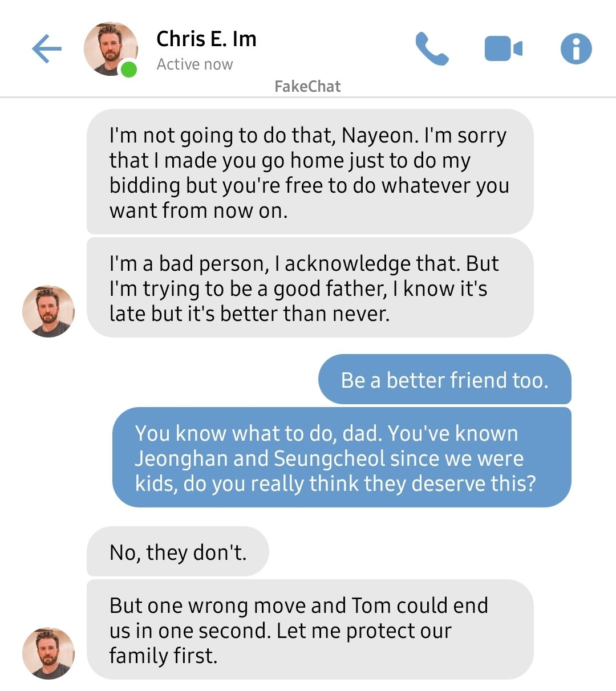Tap 'protect our family first' text

[281, 643]
